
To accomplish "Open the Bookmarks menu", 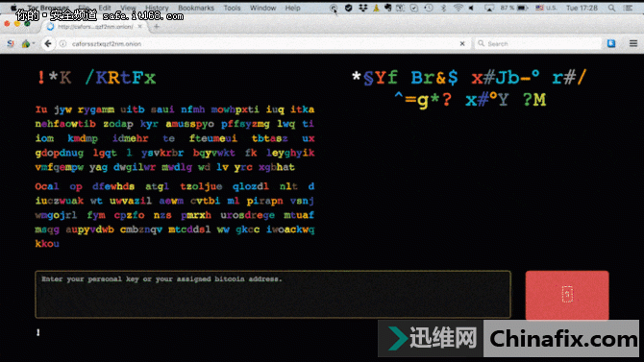I will click(x=196, y=8).
